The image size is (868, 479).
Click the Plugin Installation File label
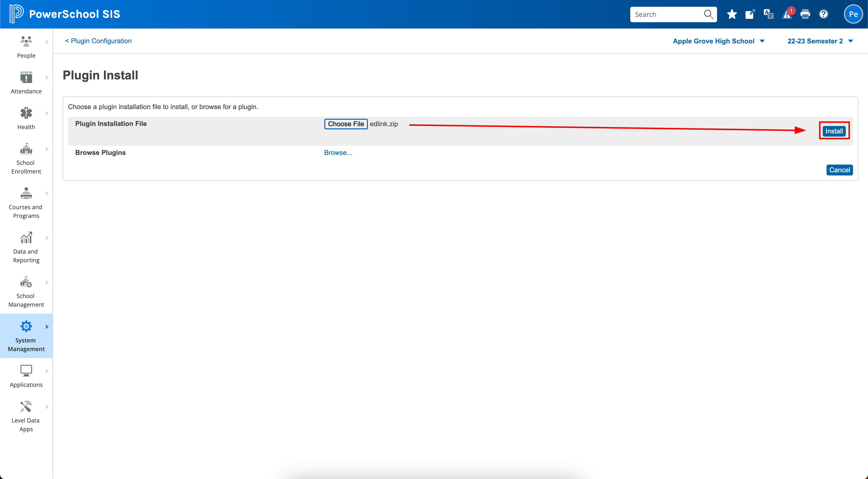click(111, 124)
